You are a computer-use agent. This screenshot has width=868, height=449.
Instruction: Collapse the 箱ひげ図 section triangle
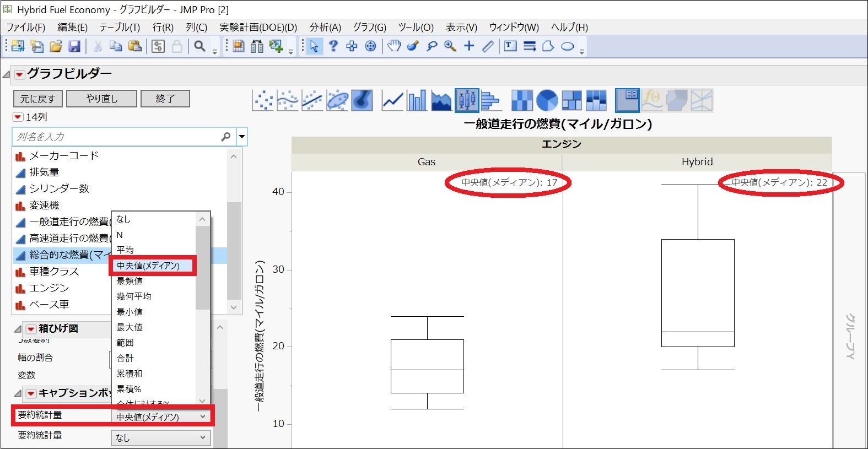(x=18, y=329)
